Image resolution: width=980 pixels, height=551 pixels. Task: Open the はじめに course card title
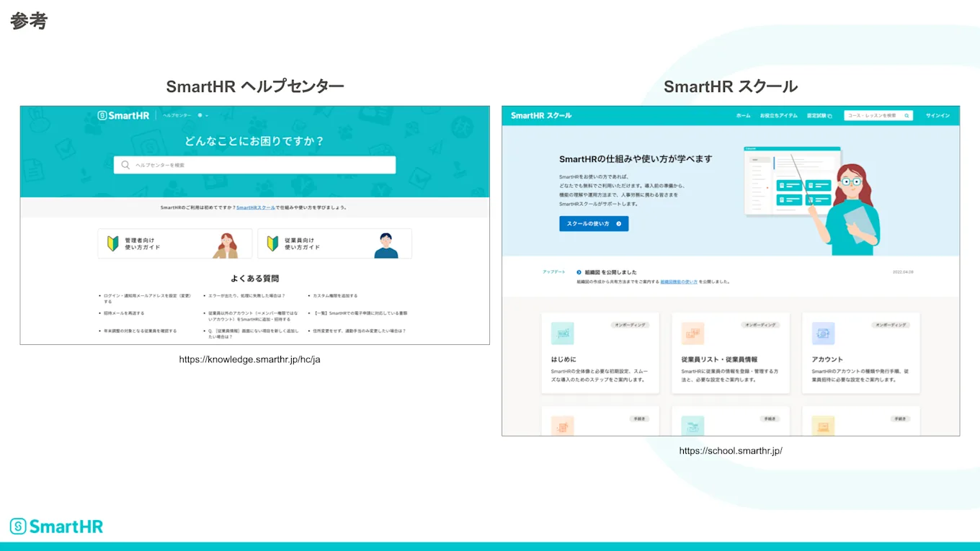pyautogui.click(x=563, y=359)
